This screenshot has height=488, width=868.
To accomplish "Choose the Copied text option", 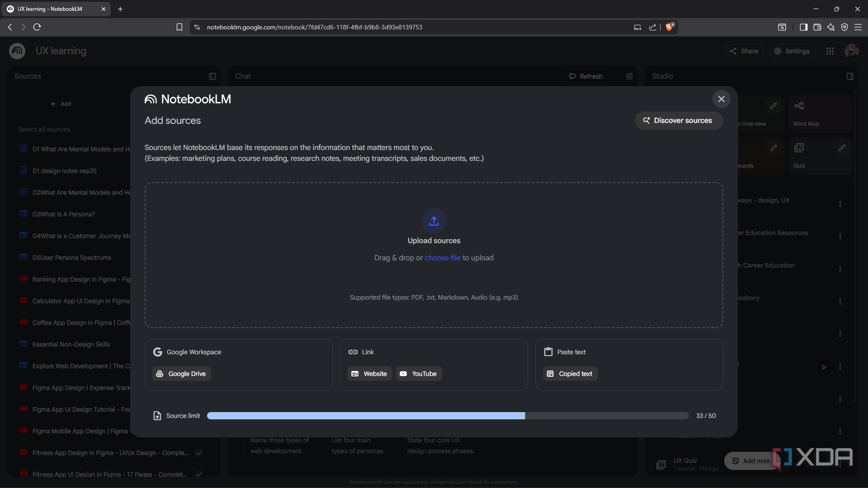I will tap(570, 374).
